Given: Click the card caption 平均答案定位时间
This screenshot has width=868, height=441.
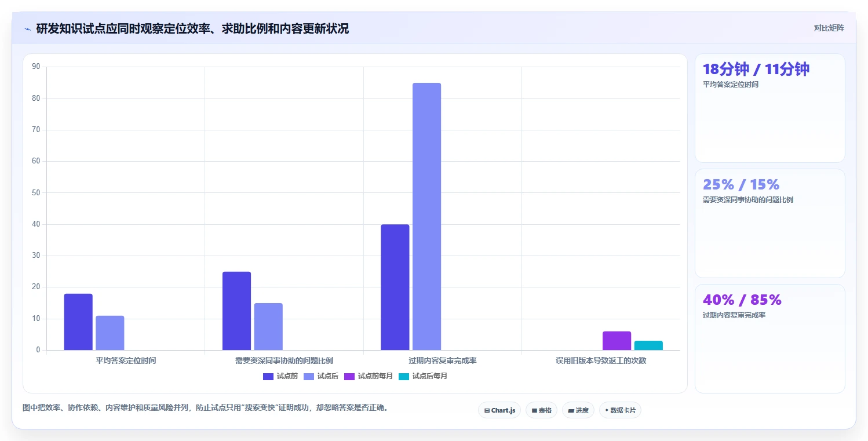Looking at the screenshot, I should pyautogui.click(x=730, y=85).
